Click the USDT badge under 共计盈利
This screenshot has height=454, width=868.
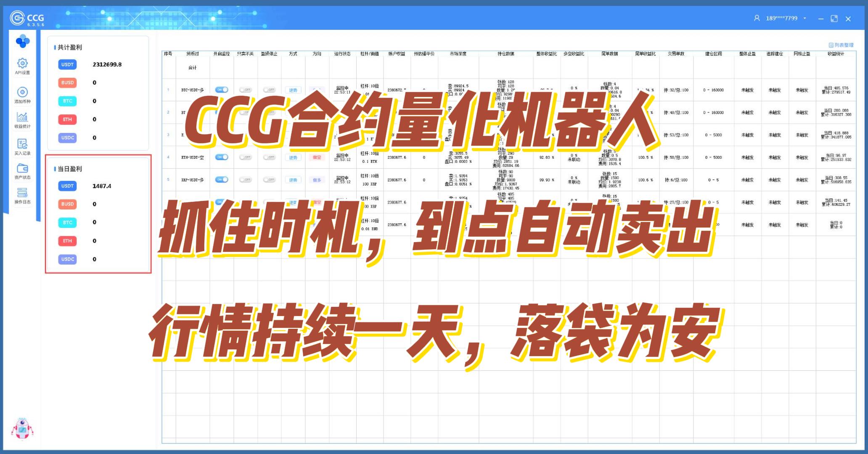coord(67,64)
